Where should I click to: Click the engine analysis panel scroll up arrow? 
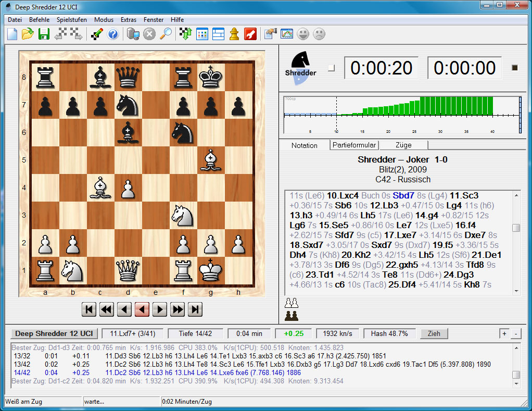click(x=516, y=348)
